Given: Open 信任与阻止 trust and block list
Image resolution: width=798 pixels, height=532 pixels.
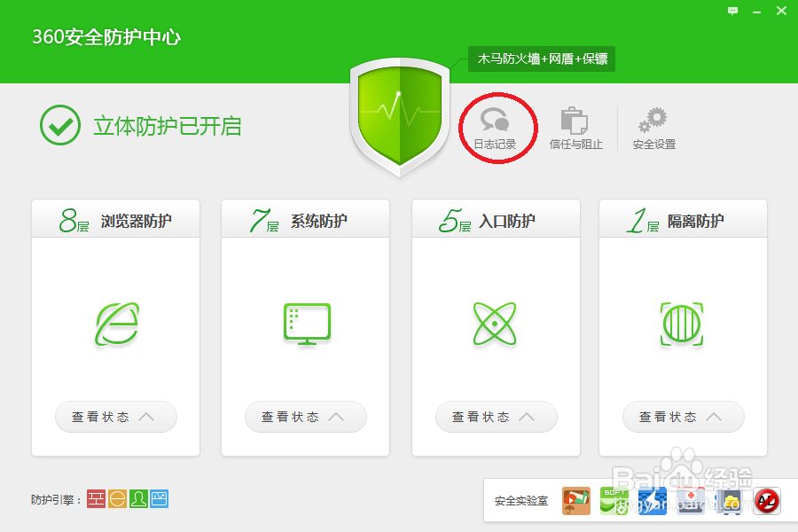Looking at the screenshot, I should click(x=575, y=129).
